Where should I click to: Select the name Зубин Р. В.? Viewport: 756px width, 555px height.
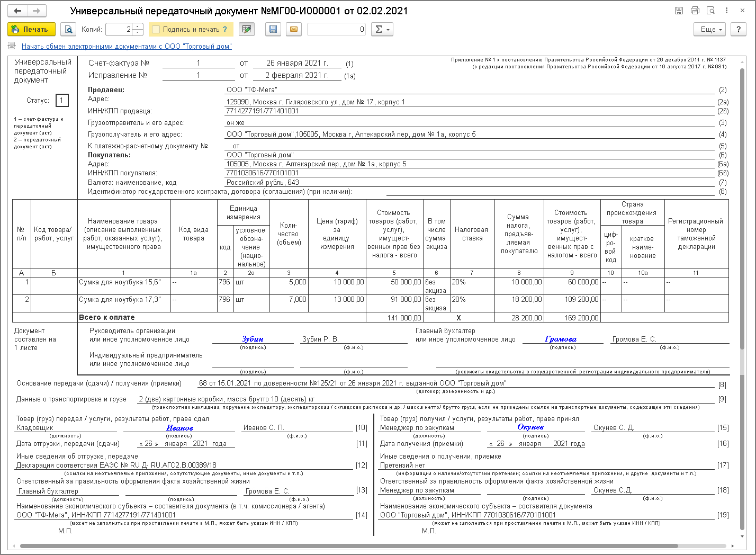[x=320, y=339]
